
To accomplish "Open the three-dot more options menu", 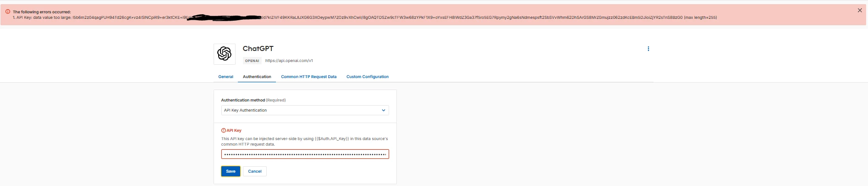I will click(x=648, y=49).
